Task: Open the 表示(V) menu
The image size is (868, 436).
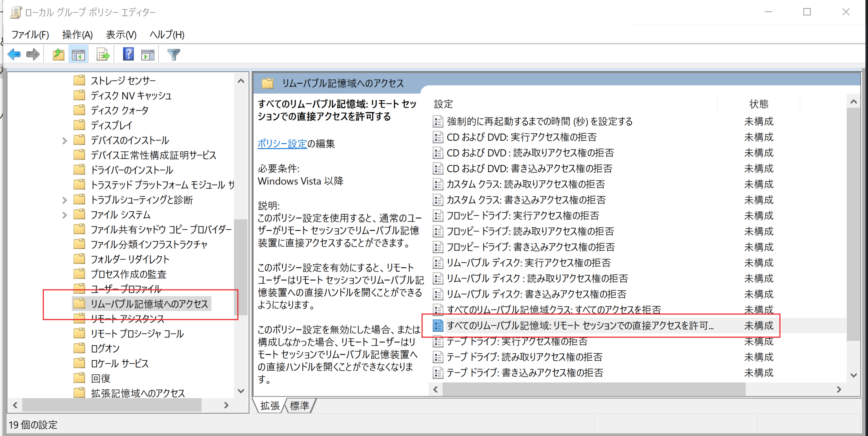Action: [121, 35]
